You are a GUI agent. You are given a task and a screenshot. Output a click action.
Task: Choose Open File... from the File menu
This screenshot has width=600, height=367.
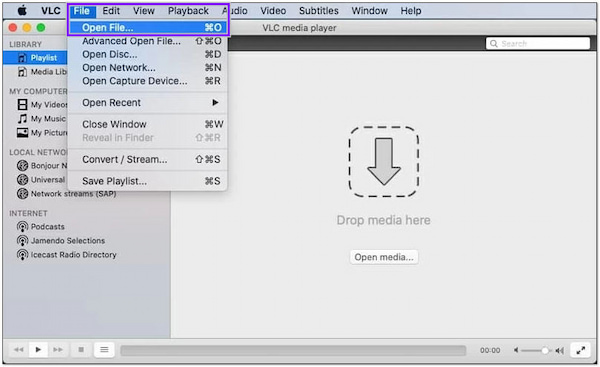[x=148, y=28]
